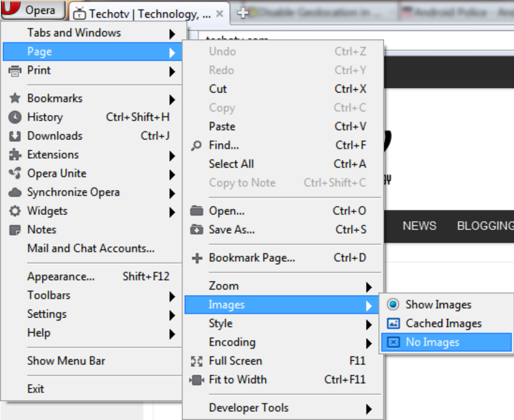Click the magnifier icon beside Find
The image size is (514, 420).
coord(196,146)
